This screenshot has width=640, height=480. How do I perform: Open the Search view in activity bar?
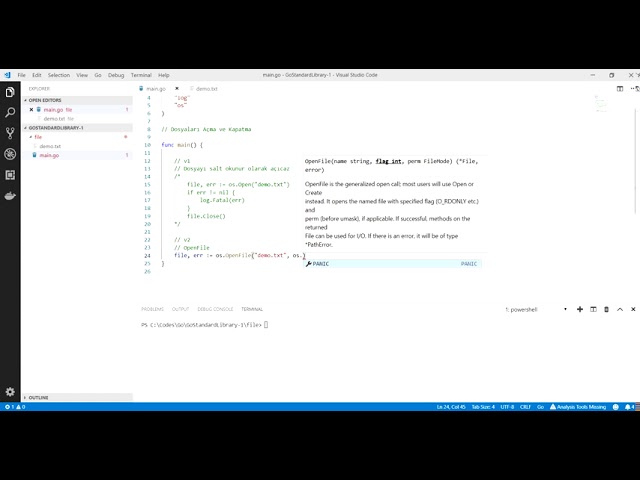click(10, 112)
